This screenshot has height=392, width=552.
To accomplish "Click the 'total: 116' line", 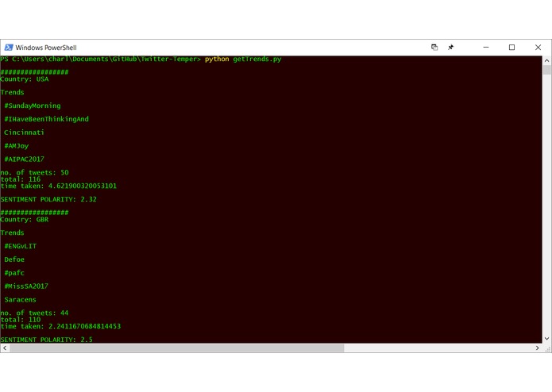I will [21, 179].
